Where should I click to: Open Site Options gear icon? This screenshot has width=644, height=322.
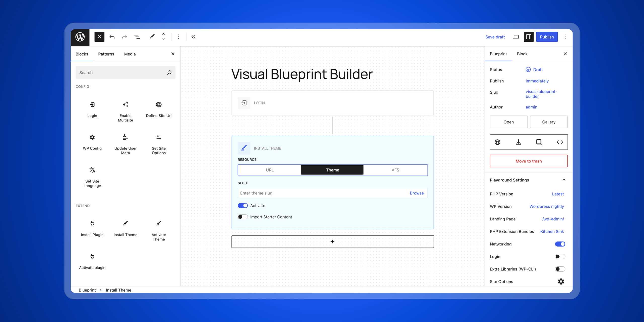561,281
